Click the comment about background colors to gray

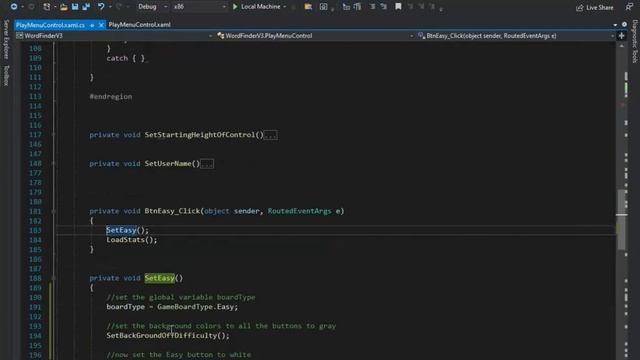tap(221, 326)
